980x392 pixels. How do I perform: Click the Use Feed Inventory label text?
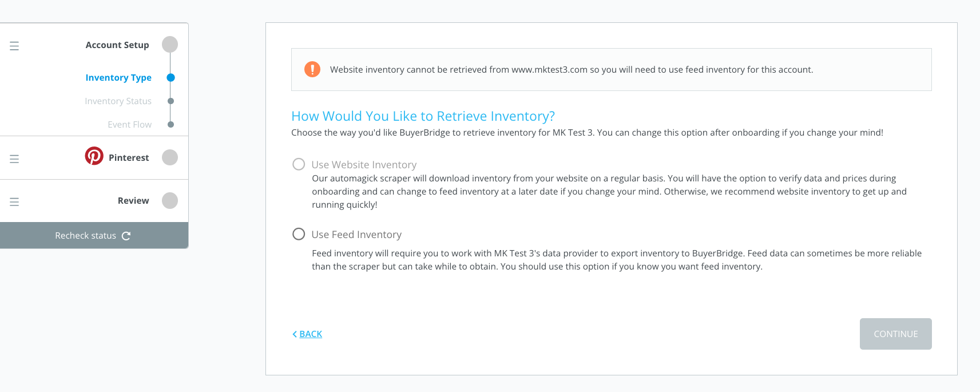point(356,235)
